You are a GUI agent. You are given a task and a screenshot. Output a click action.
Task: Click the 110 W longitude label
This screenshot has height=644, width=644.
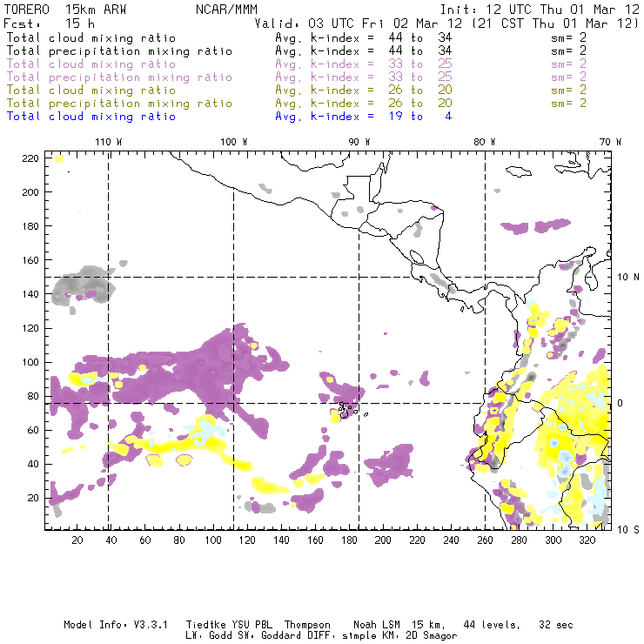[108, 142]
